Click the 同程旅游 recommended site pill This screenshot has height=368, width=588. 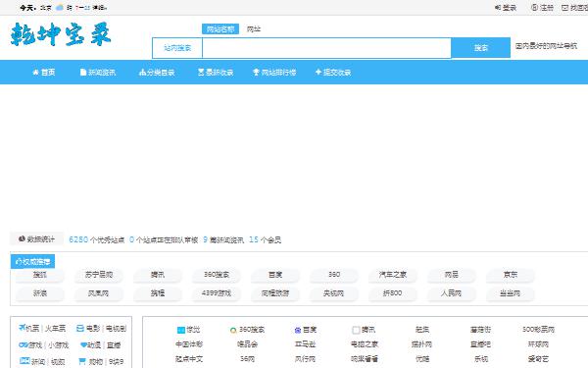pos(275,293)
